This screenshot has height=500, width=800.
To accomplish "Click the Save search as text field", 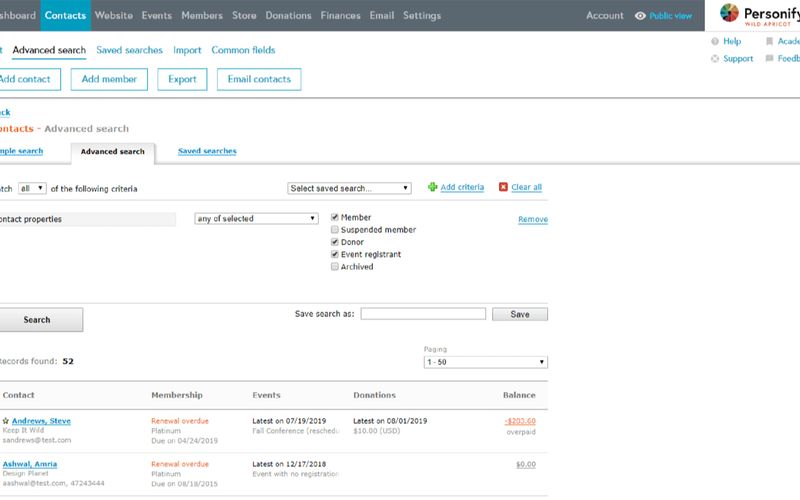I will [423, 314].
